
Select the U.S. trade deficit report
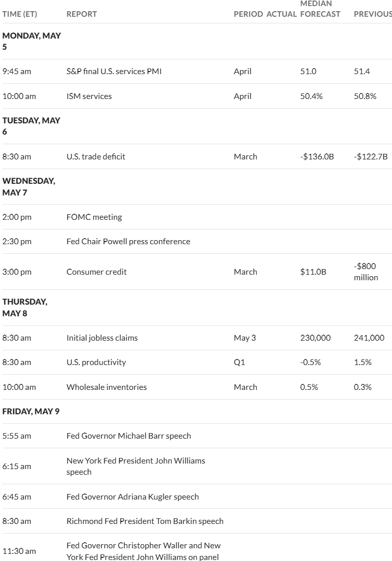coord(96,156)
